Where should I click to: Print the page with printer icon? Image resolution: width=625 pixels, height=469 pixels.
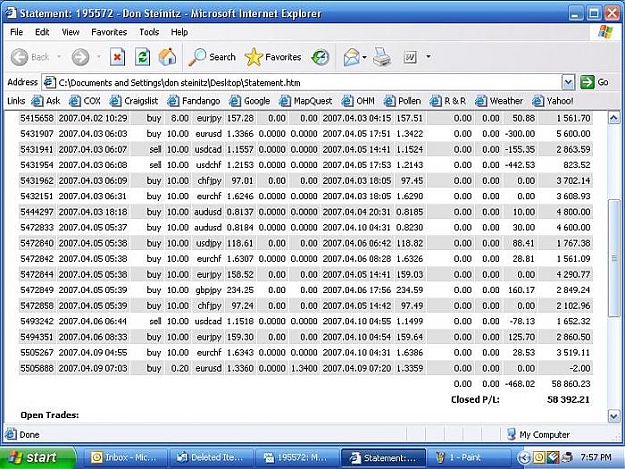pyautogui.click(x=382, y=57)
